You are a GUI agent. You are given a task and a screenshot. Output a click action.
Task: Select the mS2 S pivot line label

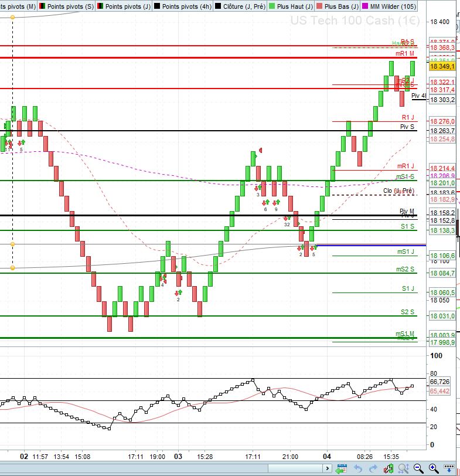[405, 269]
